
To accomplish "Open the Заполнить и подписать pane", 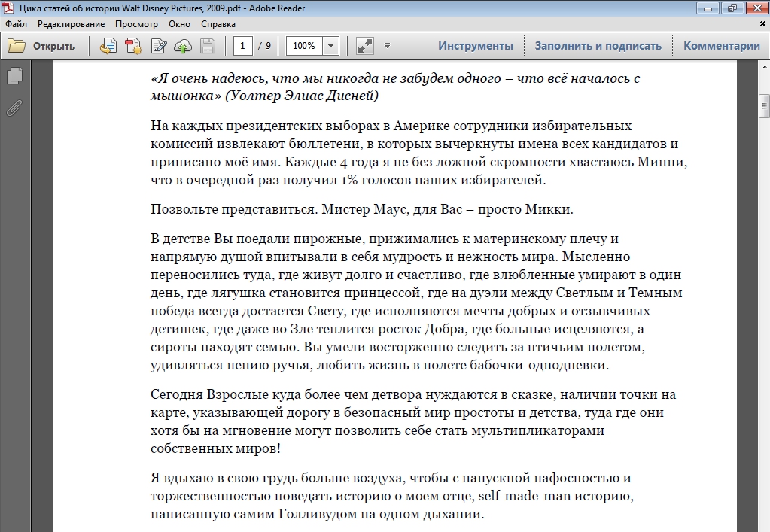I will (598, 46).
